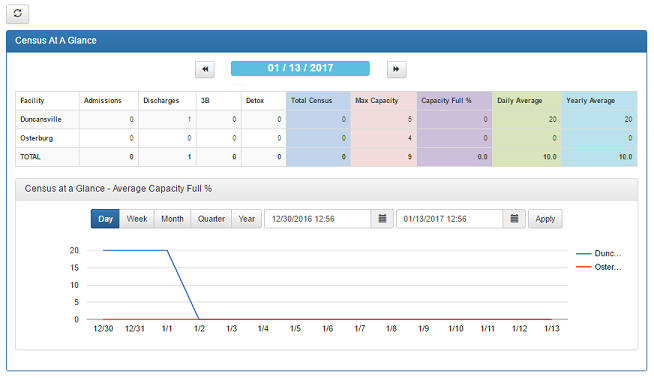Screen dimensions: 654x378
Task: Open the start date calendar icon
Action: (x=382, y=219)
